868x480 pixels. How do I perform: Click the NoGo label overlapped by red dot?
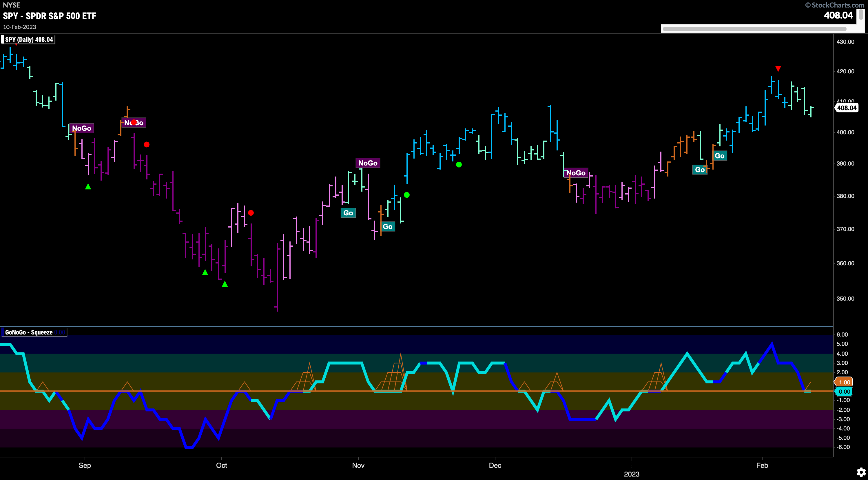(134, 123)
